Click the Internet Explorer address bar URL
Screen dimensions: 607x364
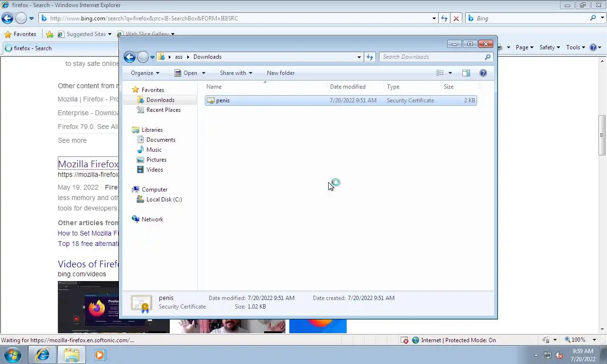[x=144, y=18]
